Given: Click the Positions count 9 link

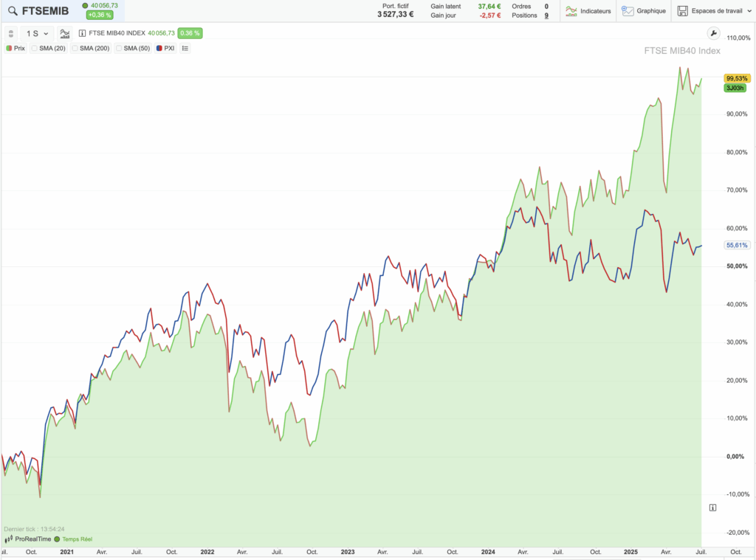Looking at the screenshot, I should [x=546, y=15].
